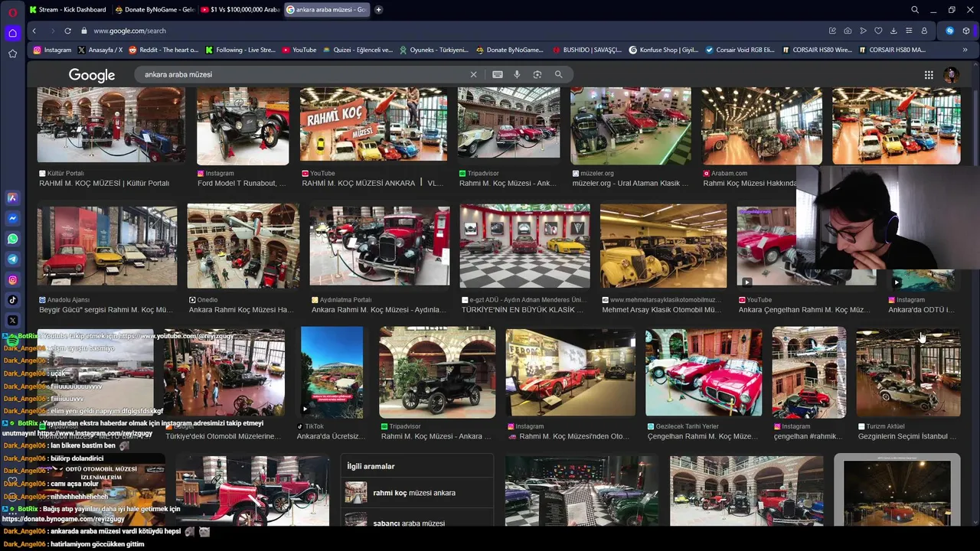Screen dimensions: 980x551
Task: Take a snapshot with camera icon
Action: click(848, 31)
